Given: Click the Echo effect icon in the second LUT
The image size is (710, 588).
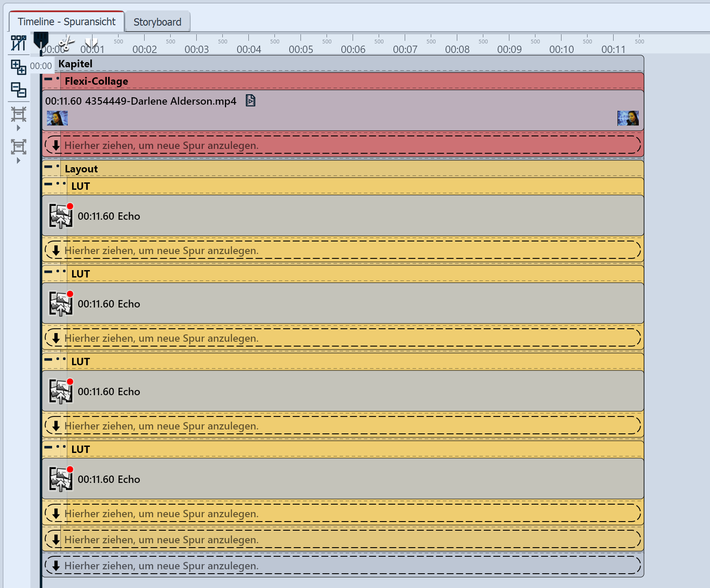Looking at the screenshot, I should click(61, 304).
